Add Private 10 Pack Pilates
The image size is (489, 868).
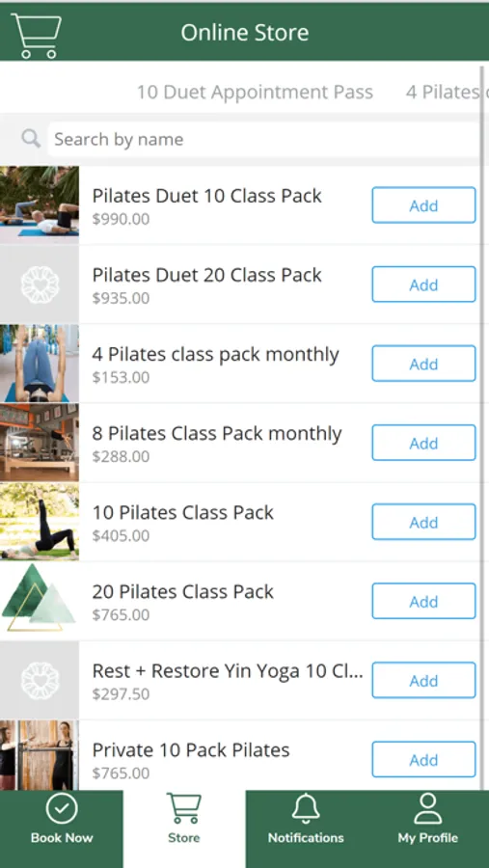point(423,760)
